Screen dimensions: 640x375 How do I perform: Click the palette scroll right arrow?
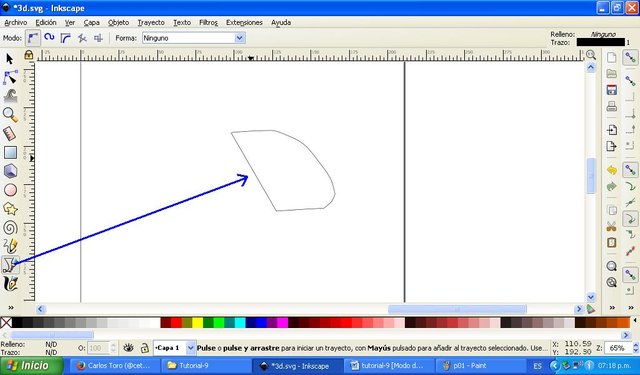[627, 335]
